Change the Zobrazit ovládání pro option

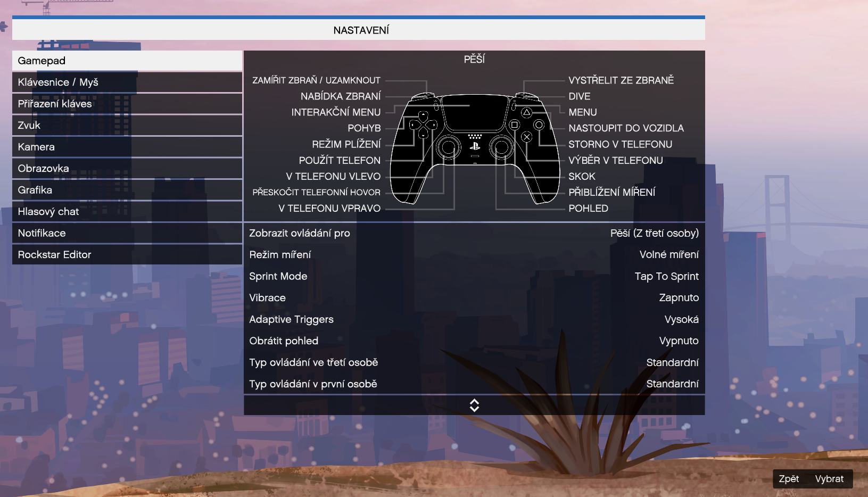[x=474, y=233]
